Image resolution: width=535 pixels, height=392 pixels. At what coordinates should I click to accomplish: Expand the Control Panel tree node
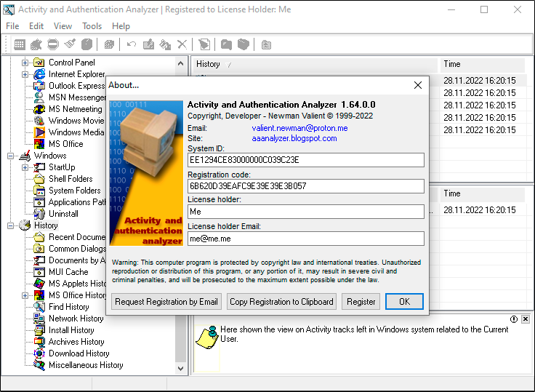click(25, 63)
